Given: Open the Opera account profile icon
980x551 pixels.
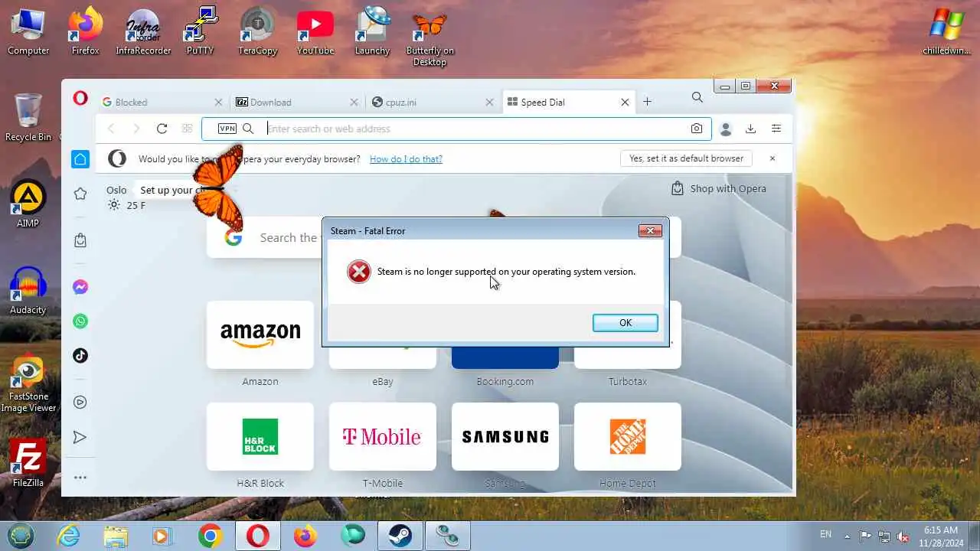Looking at the screenshot, I should coord(726,129).
